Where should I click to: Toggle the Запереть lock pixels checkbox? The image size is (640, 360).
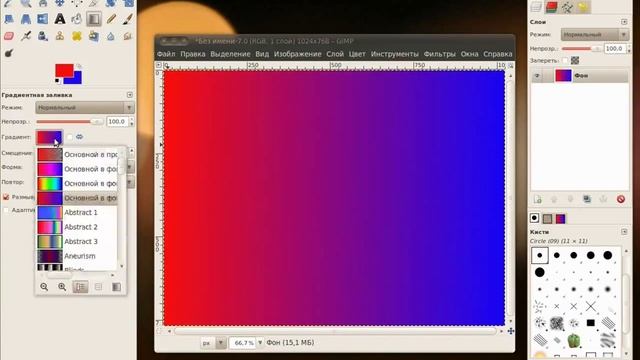coord(565,60)
